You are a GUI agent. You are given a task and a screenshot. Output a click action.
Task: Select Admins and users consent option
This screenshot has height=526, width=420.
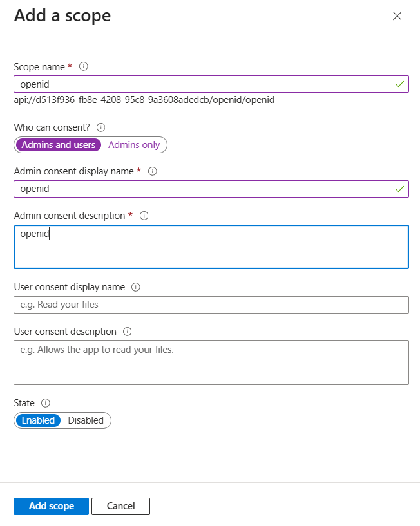[x=59, y=145]
